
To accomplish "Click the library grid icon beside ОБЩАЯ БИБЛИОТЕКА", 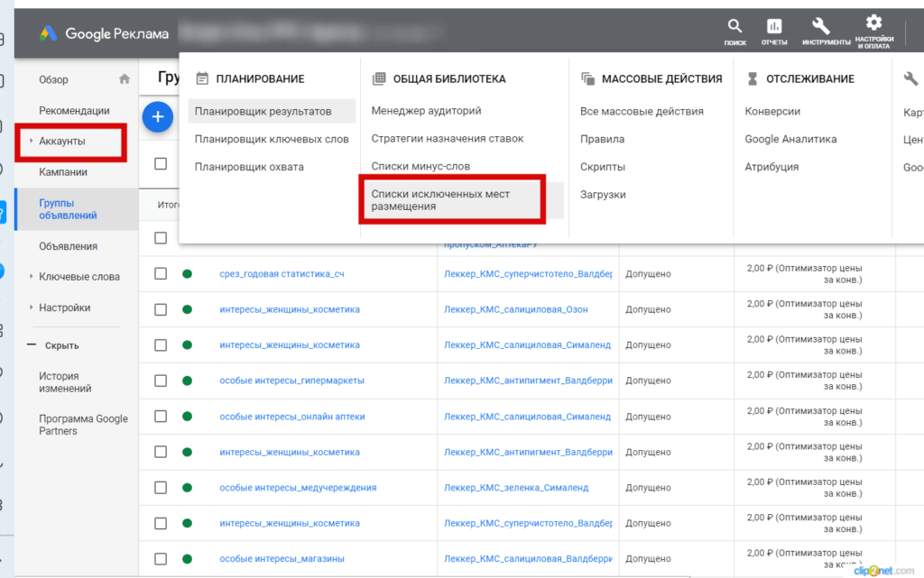I will (x=379, y=78).
